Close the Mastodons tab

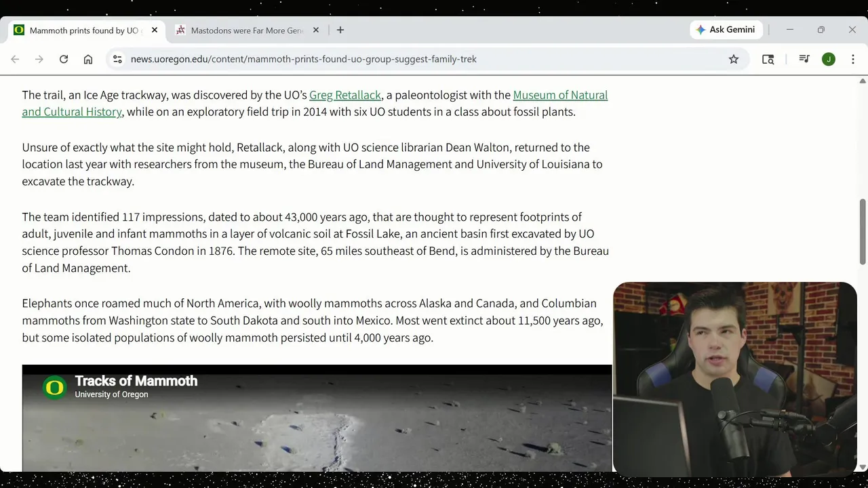pyautogui.click(x=316, y=30)
